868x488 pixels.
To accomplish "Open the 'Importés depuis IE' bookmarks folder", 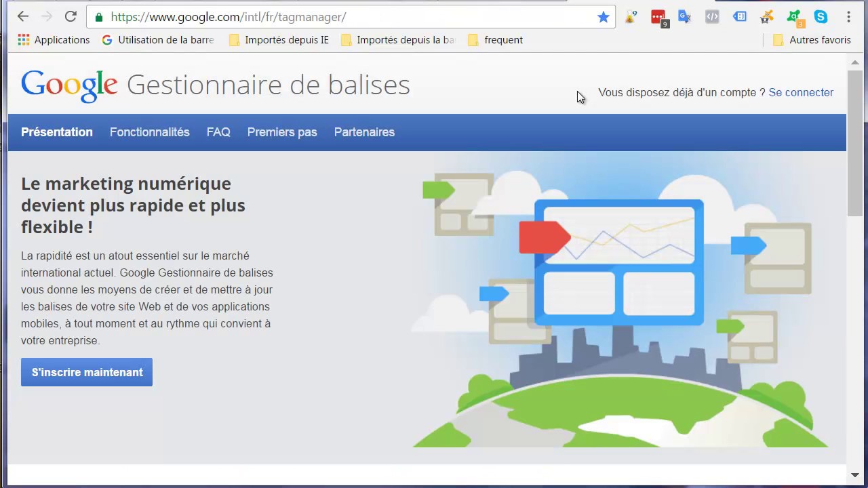I will click(279, 40).
